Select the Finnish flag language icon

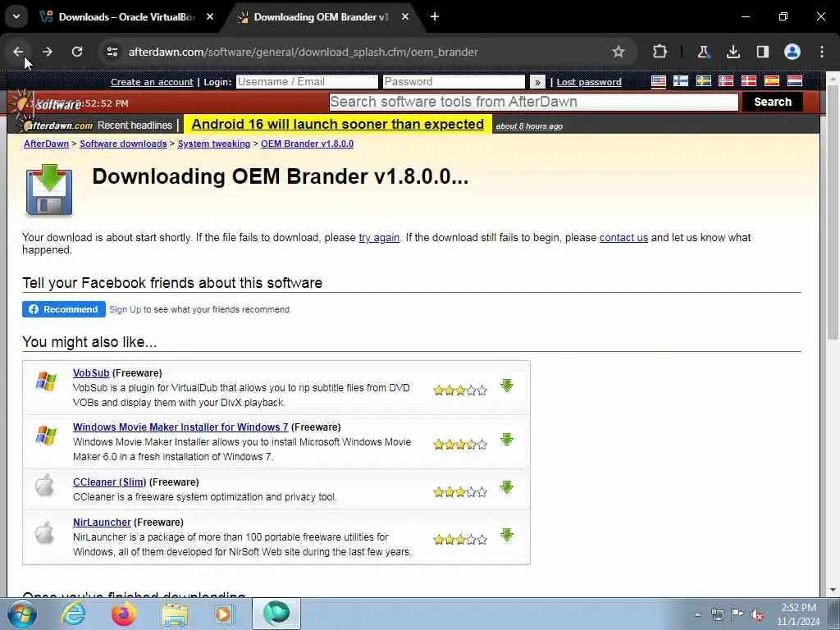point(681,81)
